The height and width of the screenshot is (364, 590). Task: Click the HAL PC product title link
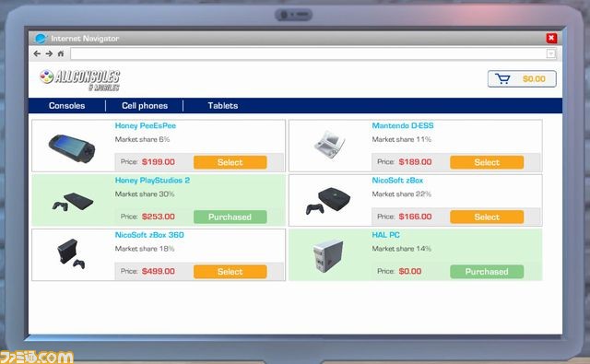pyautogui.click(x=385, y=235)
